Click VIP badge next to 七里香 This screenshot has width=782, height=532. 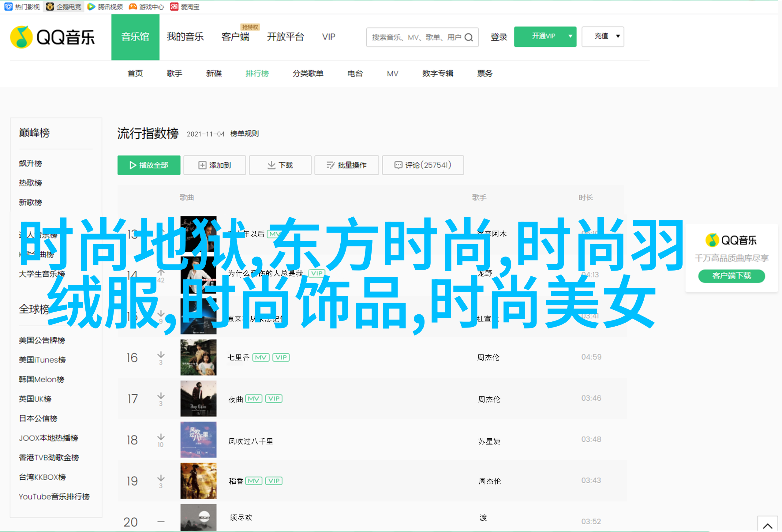click(281, 357)
